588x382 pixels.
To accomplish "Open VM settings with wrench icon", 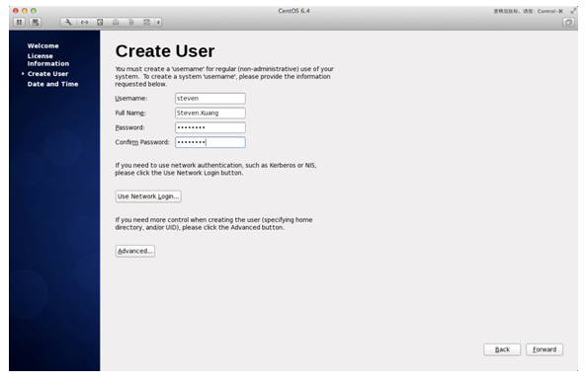I will pos(68,23).
